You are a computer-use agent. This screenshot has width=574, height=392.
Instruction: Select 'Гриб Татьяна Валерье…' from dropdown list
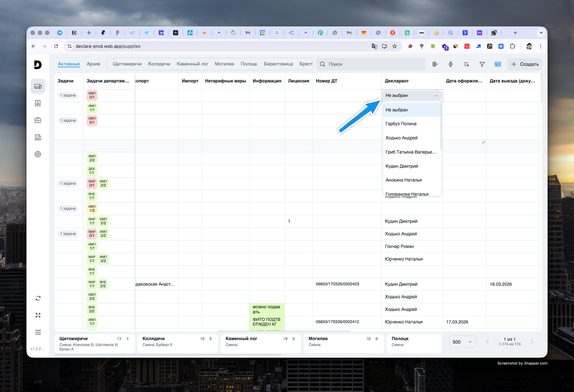click(x=412, y=152)
